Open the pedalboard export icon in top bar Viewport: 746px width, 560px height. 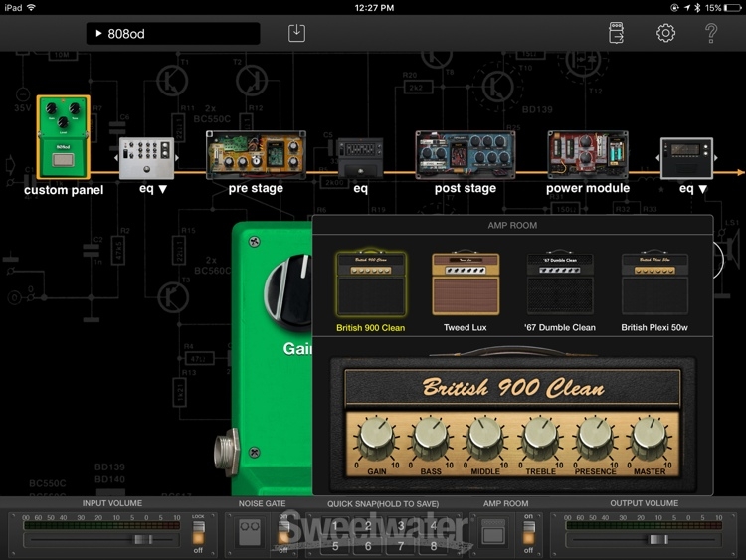[616, 33]
